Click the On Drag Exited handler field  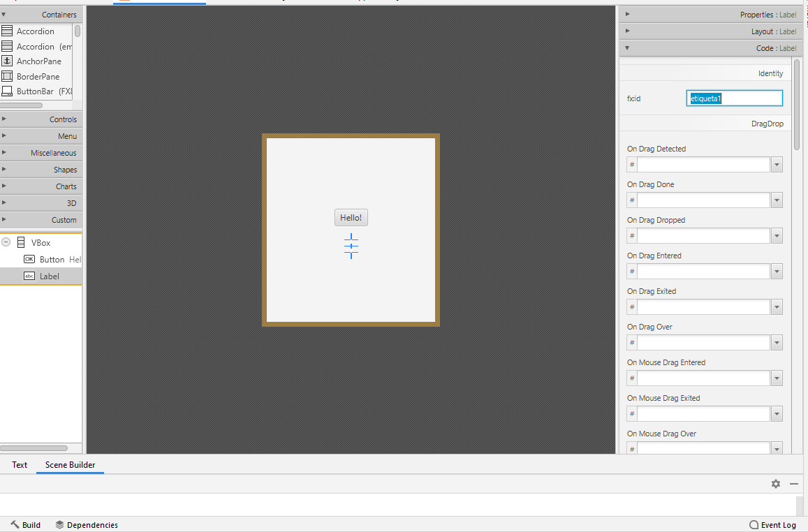click(x=703, y=307)
